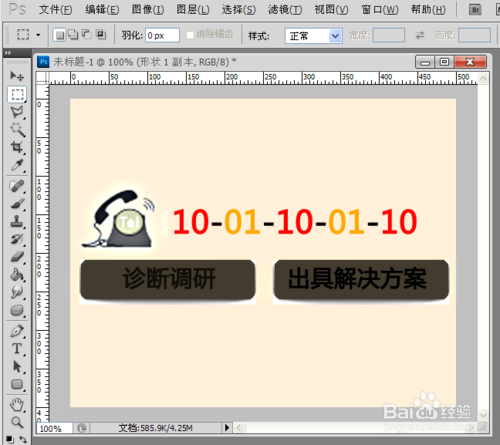The image size is (500, 445).
Task: Open the 图层(L) menu
Action: pyautogui.click(x=193, y=10)
